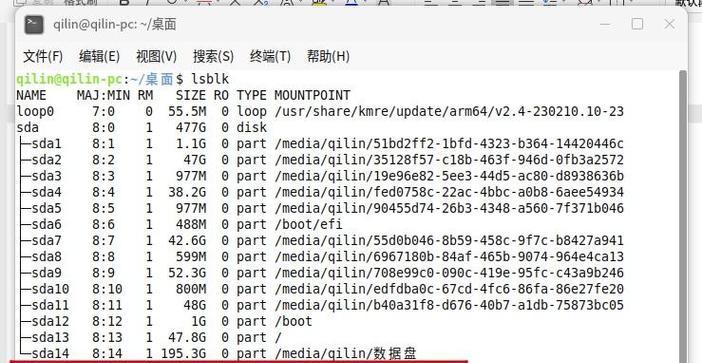Click the /media/qilin/90455d74 mount path
702x363 pixels.
coord(449,208)
